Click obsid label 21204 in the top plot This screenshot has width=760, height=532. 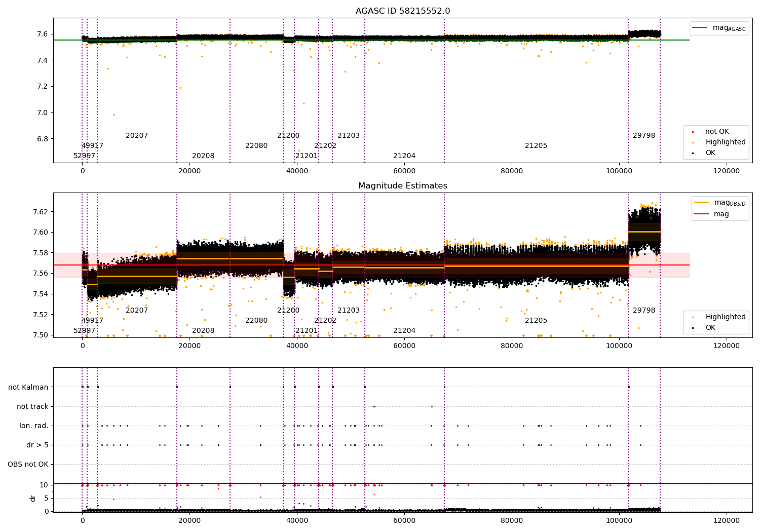404,156
